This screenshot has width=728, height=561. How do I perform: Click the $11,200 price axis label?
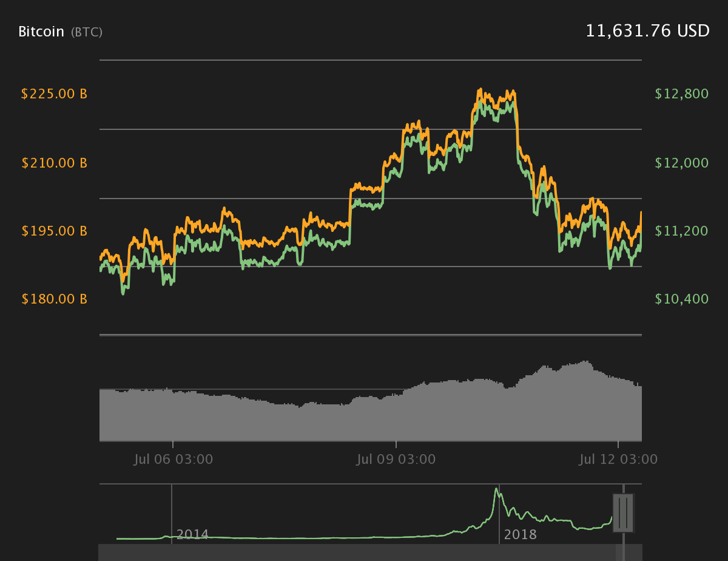point(682,231)
